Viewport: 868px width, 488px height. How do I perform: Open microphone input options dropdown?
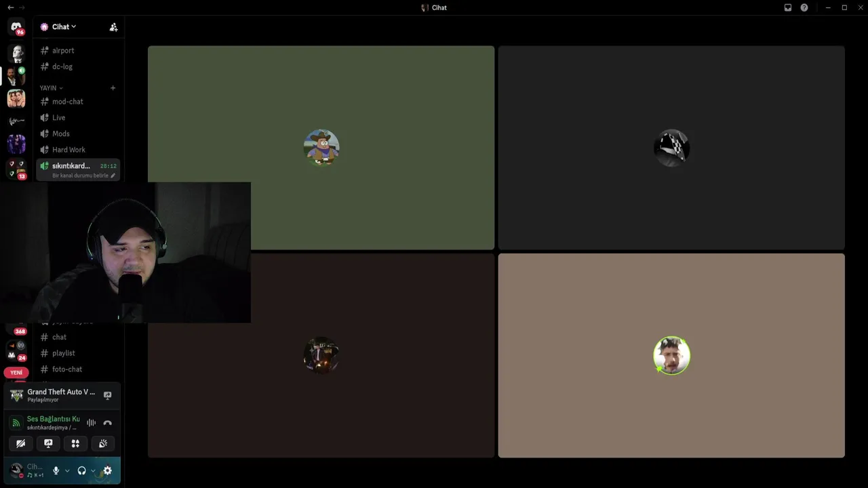point(66,470)
